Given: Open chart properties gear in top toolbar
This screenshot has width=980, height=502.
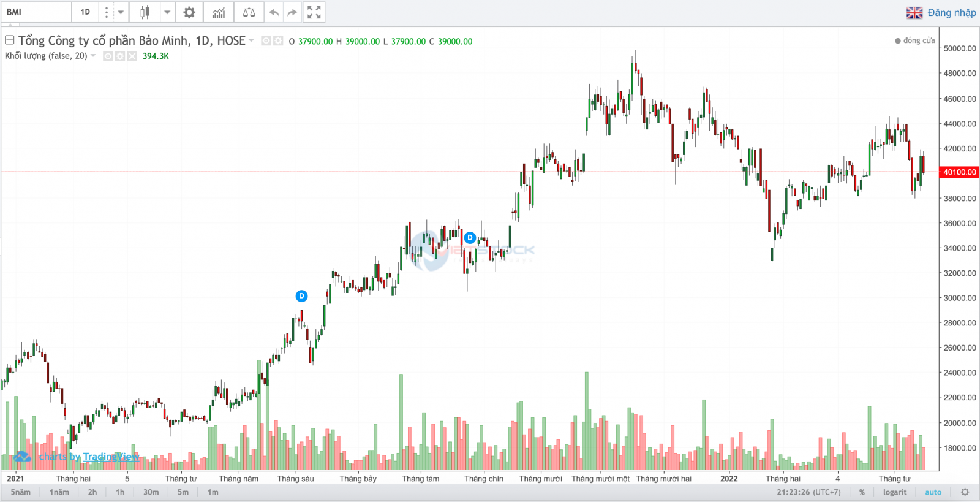Looking at the screenshot, I should coord(190,12).
